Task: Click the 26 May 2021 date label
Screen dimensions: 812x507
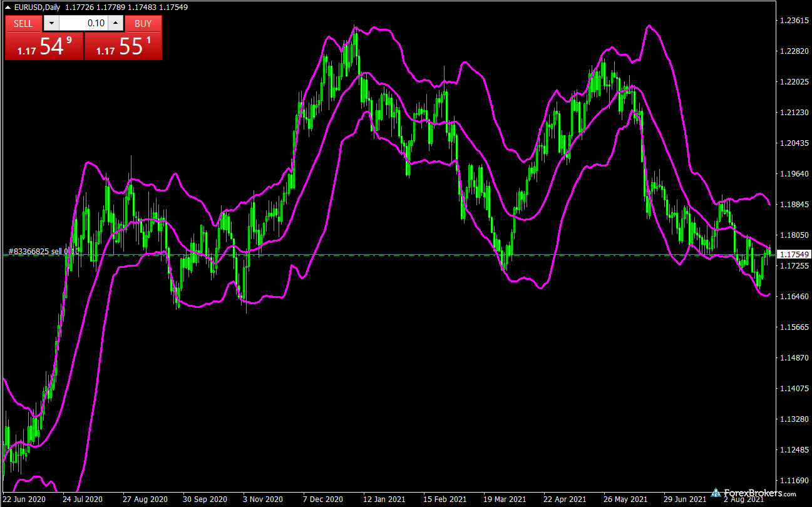Action: [x=625, y=500]
